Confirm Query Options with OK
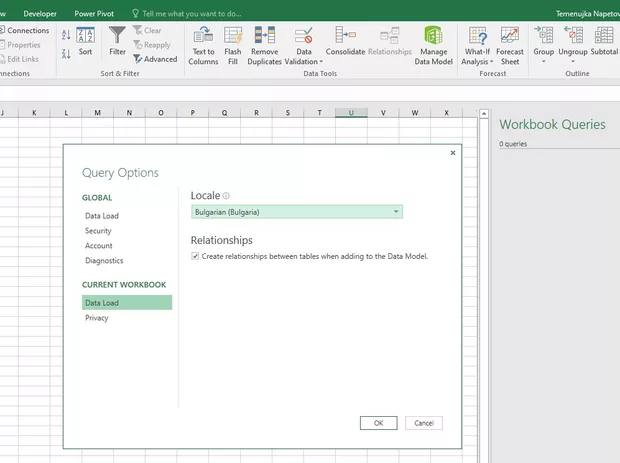The image size is (620, 463). (x=378, y=423)
